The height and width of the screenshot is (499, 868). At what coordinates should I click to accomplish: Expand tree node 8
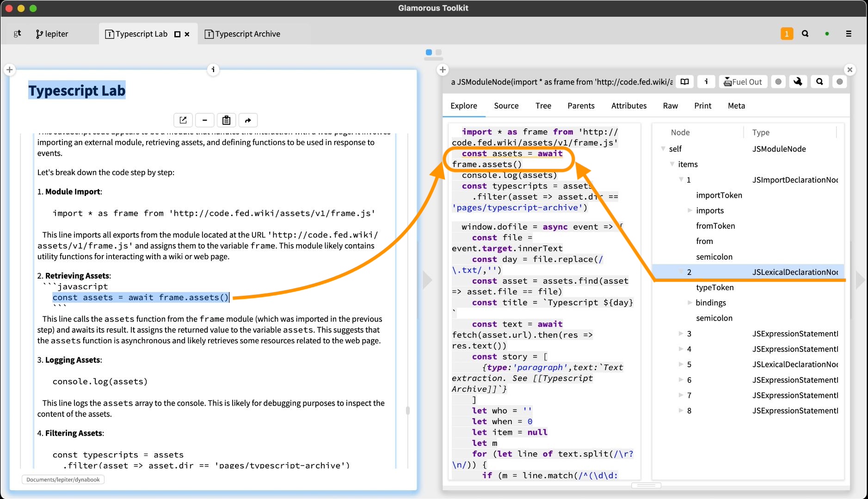click(x=681, y=410)
